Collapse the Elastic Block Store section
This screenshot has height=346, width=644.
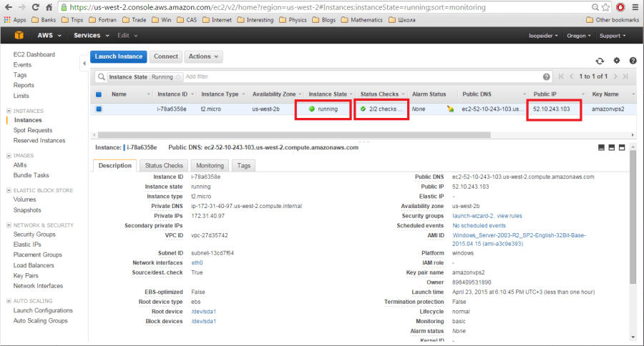click(9, 190)
